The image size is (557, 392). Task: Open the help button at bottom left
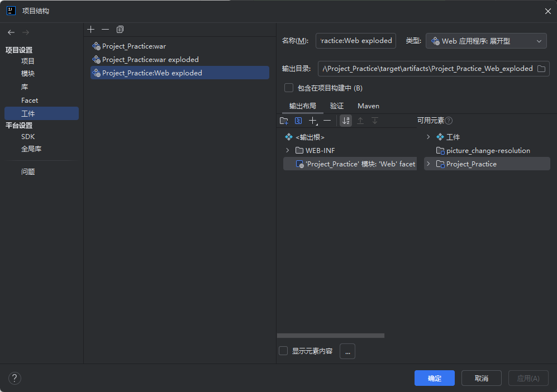[15, 378]
